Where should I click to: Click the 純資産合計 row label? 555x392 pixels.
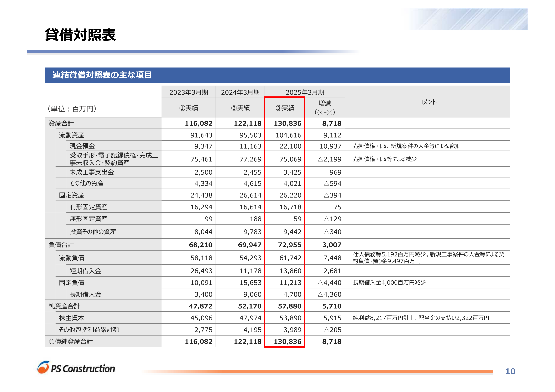tap(64, 306)
